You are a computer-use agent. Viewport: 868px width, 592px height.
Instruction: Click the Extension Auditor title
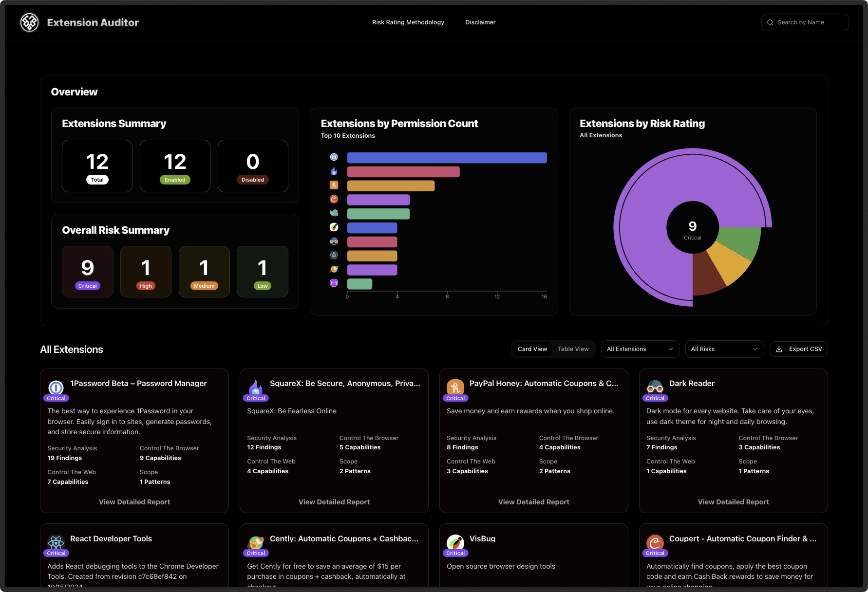click(93, 22)
